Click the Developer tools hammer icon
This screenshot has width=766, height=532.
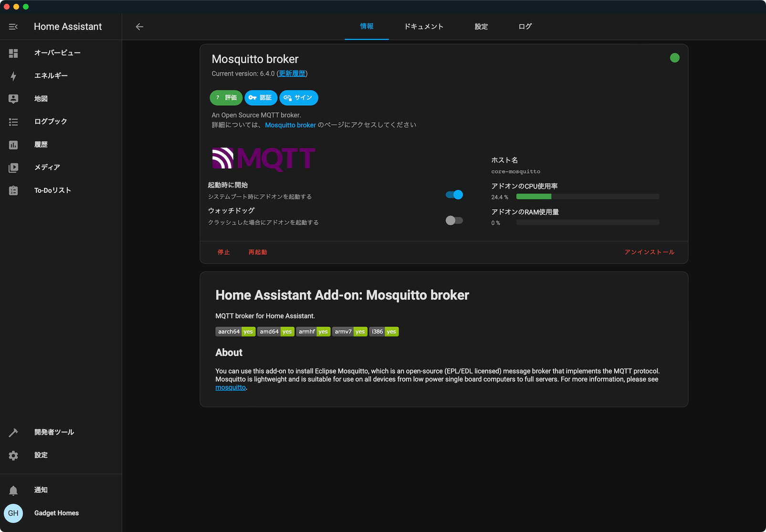13,432
